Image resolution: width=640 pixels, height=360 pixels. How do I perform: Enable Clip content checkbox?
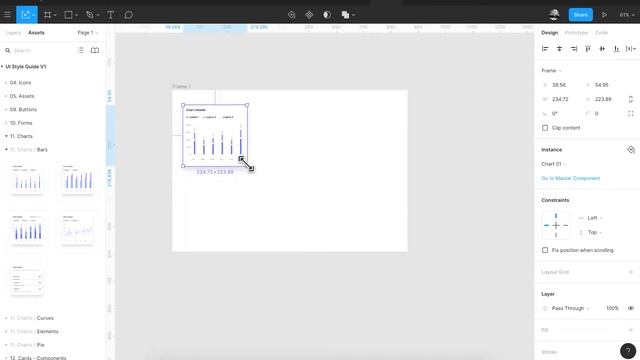(545, 128)
